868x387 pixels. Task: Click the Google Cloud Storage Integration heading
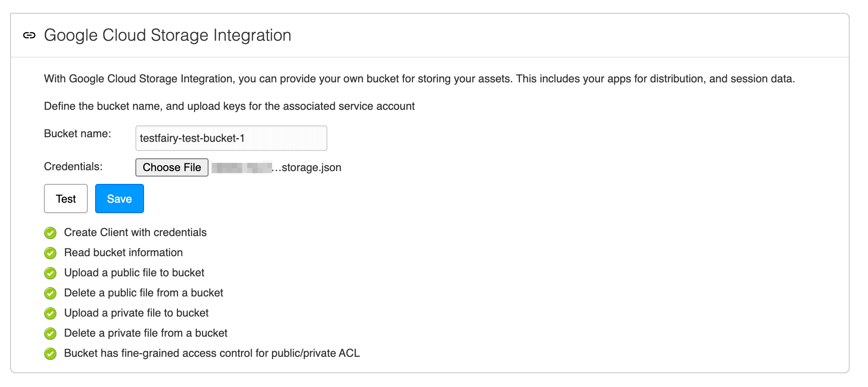[x=167, y=35]
